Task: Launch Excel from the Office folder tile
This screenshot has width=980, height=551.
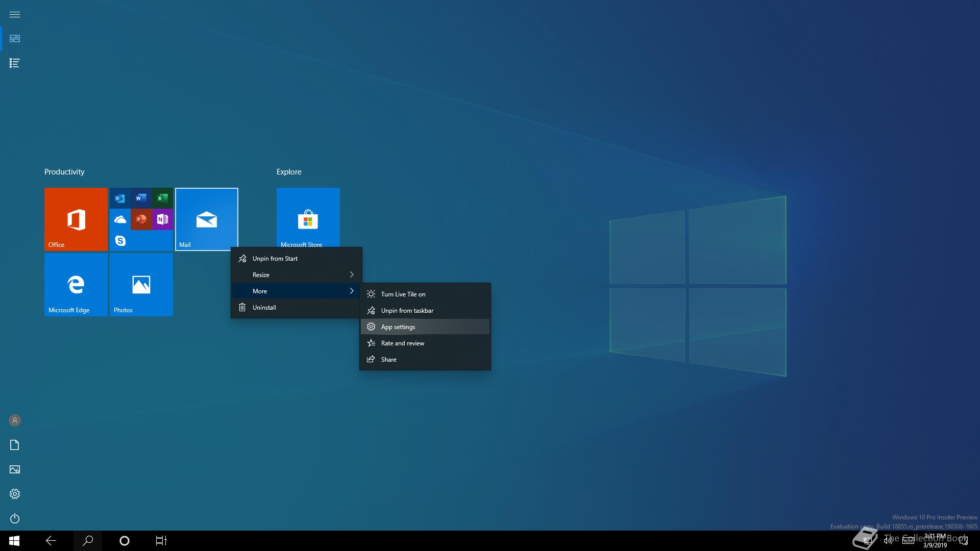Action: point(162,198)
